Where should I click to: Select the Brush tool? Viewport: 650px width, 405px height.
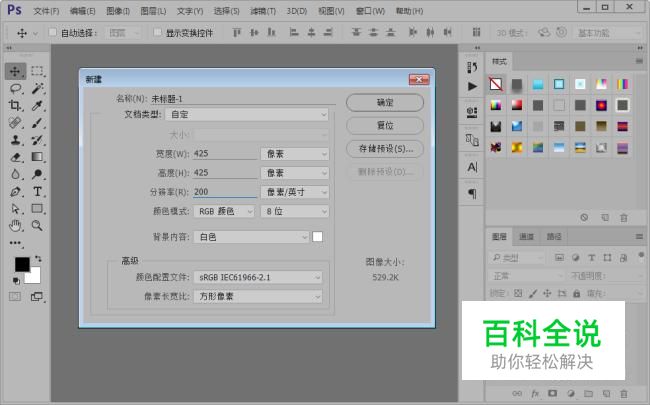(x=37, y=123)
